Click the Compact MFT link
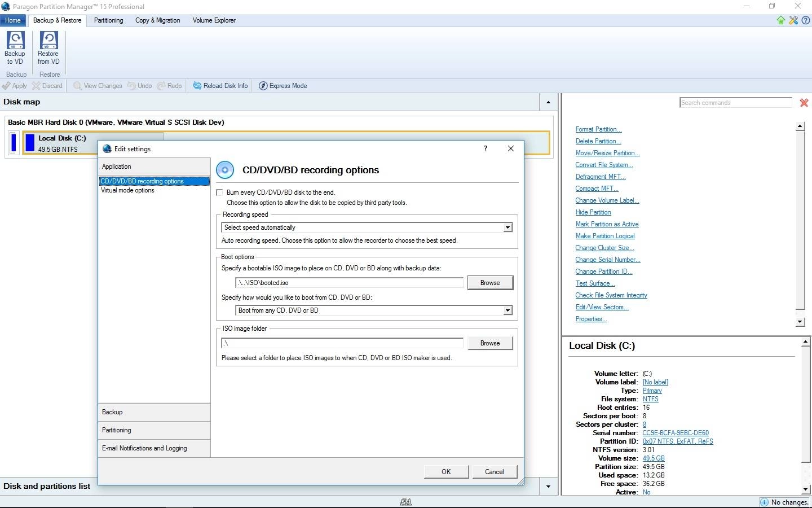 pyautogui.click(x=597, y=189)
